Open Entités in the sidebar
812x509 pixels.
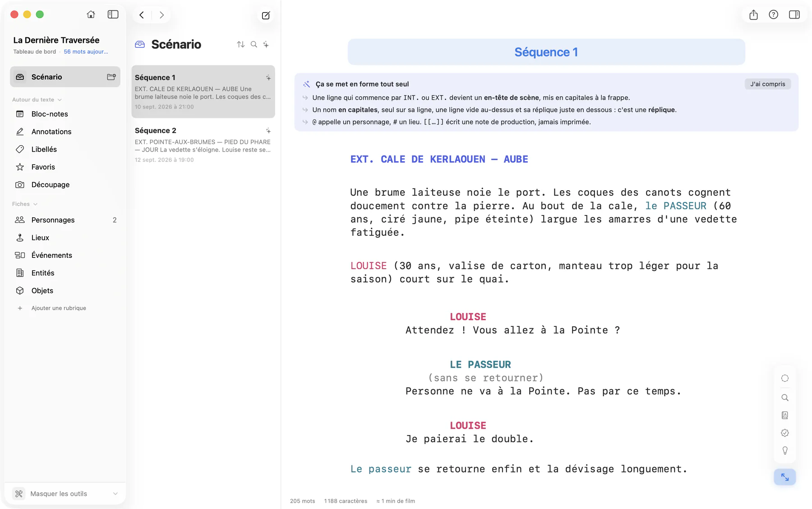pyautogui.click(x=65, y=273)
